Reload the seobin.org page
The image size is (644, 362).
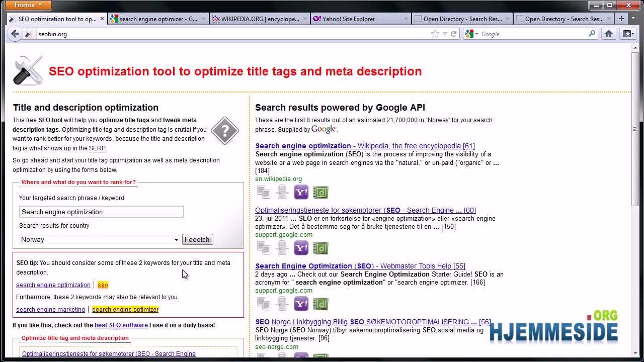point(453,34)
